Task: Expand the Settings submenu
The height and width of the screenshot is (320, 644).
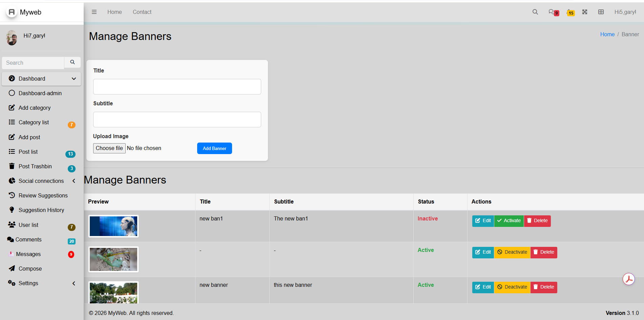Action: click(74, 283)
